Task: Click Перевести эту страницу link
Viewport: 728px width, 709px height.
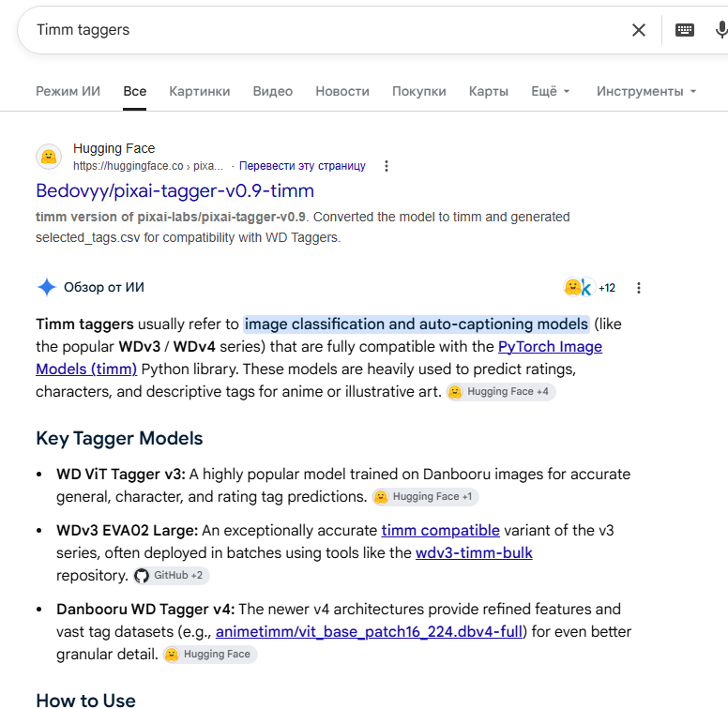Action: point(302,166)
